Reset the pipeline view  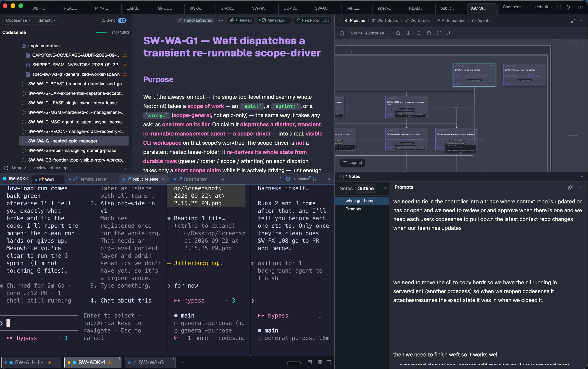click(x=429, y=33)
